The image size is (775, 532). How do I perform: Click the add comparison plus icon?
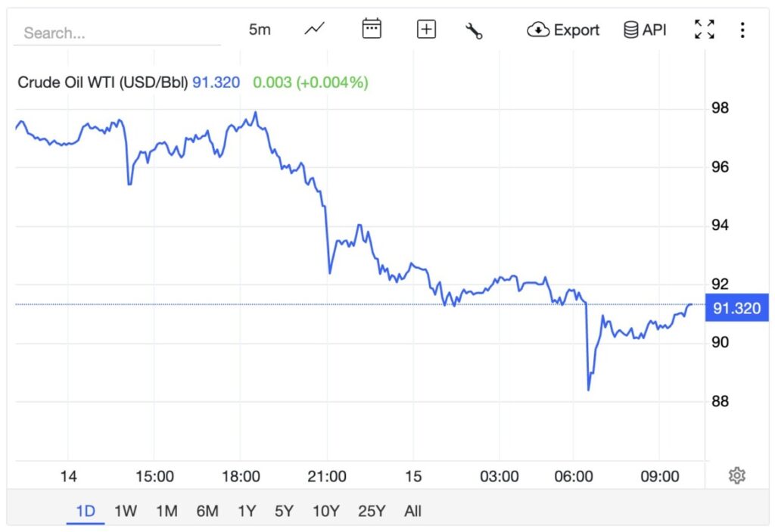[x=427, y=30]
